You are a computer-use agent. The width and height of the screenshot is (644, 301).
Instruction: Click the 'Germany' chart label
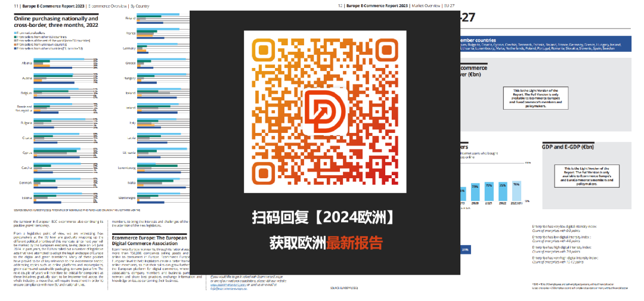[x=129, y=48]
